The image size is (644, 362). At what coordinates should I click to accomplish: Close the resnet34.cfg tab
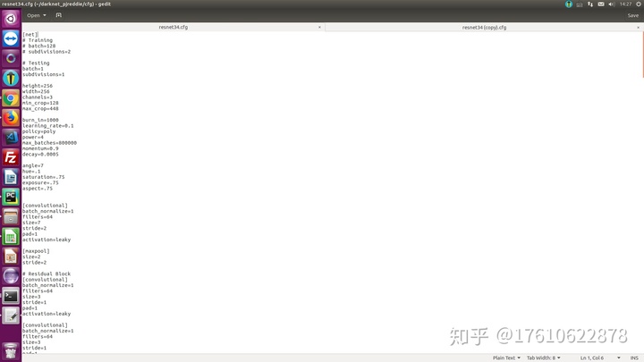(319, 27)
